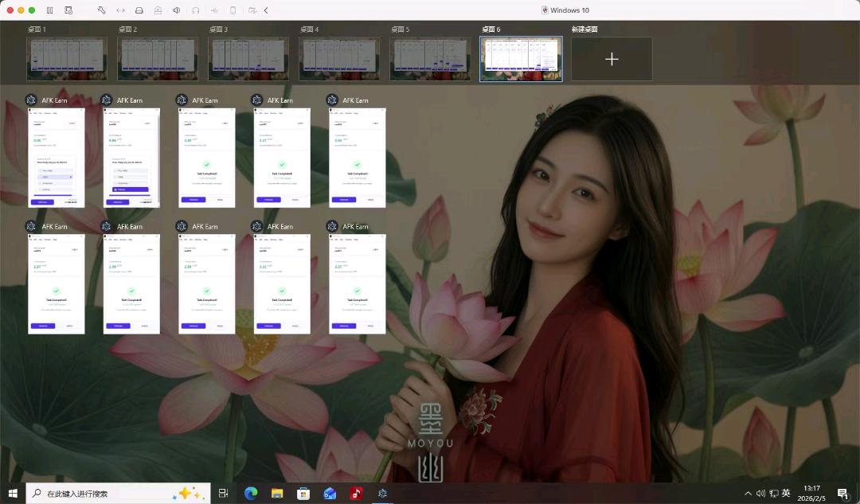Image resolution: width=860 pixels, height=504 pixels.
Task: Select first AFK Earn window in top row
Action: coord(56,157)
